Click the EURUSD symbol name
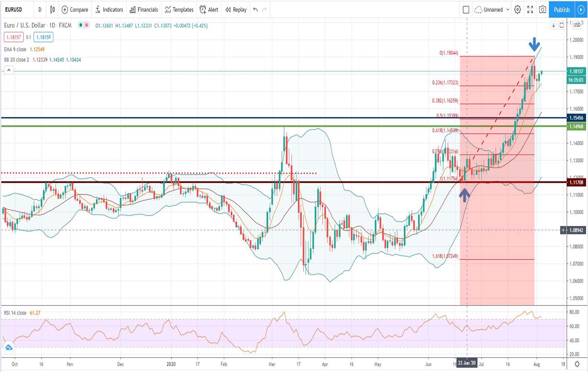The height and width of the screenshot is (372, 588). (13, 10)
